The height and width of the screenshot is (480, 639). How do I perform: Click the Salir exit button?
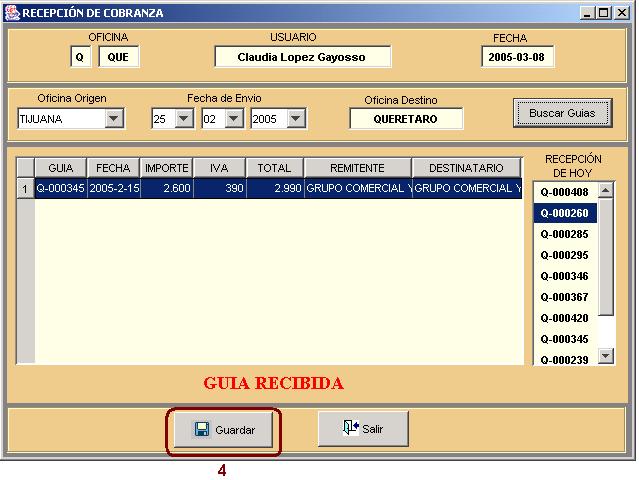tap(362, 429)
